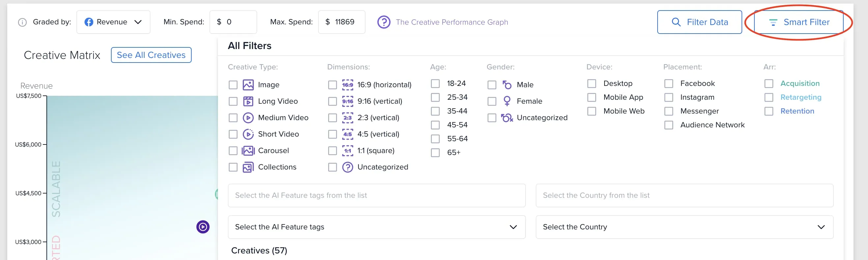Tick the Instagram placement checkbox
Viewport: 868px width, 260px height.
pos(668,97)
